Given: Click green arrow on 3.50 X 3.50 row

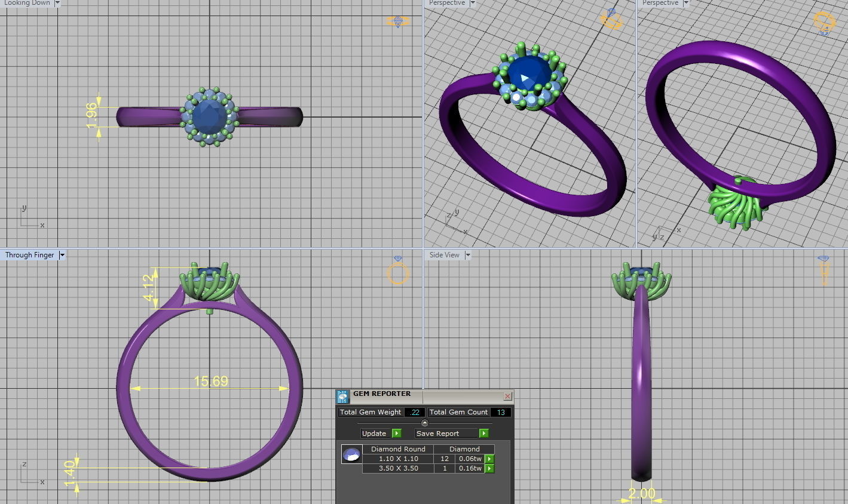Looking at the screenshot, I should point(489,468).
